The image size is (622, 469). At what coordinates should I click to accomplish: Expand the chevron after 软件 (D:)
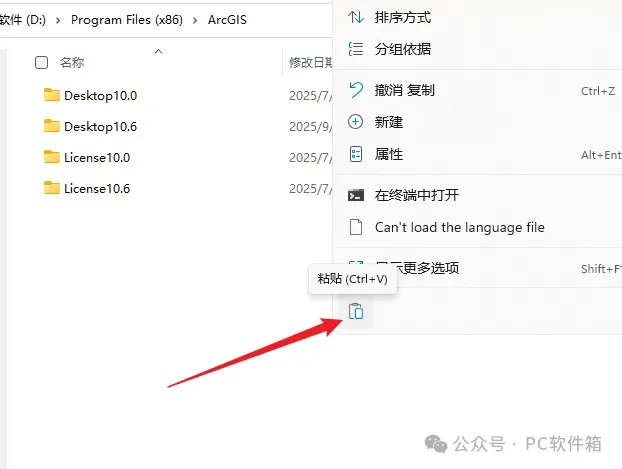(x=58, y=20)
